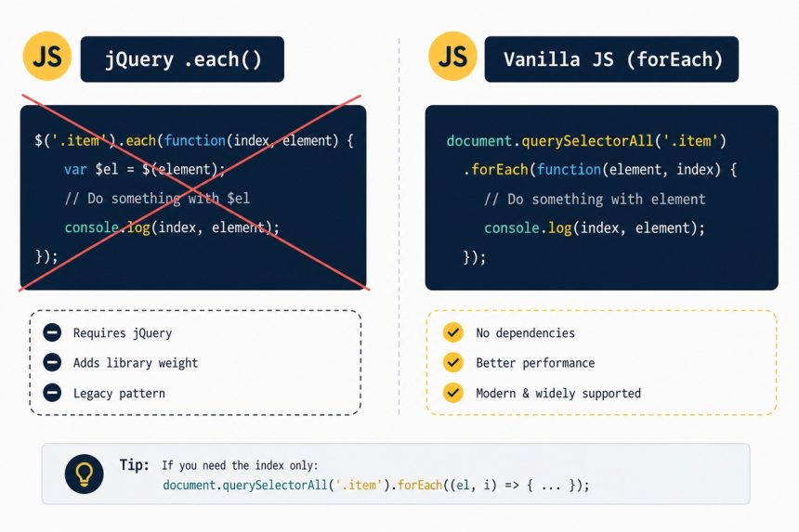Image resolution: width=799 pixels, height=532 pixels.
Task: Click closing '});' in jQuery code block
Action: pyautogui.click(x=46, y=256)
